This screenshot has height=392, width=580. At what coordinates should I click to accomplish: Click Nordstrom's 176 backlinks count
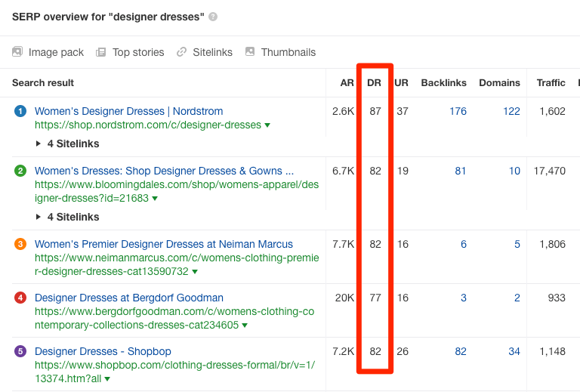[x=458, y=111]
